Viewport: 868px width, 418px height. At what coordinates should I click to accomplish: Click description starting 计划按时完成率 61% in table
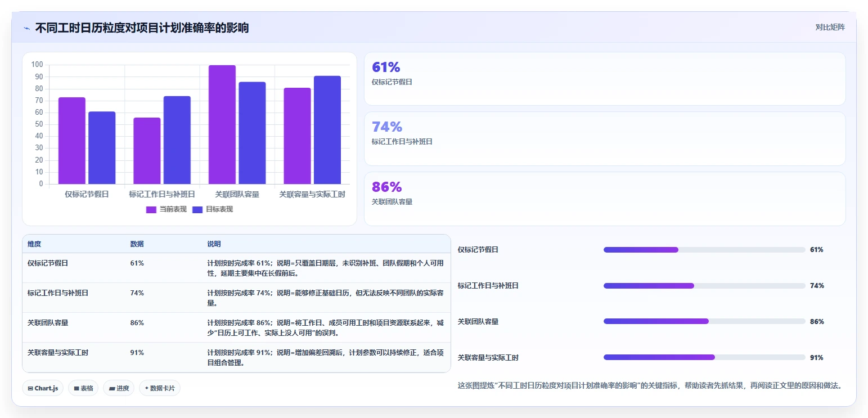(x=326, y=268)
